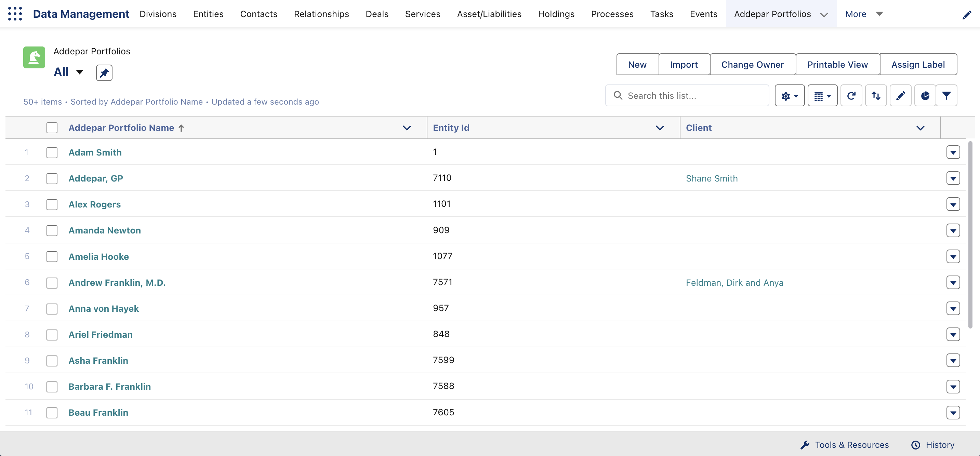Click the search magnifier icon
The image size is (980, 456).
618,95
